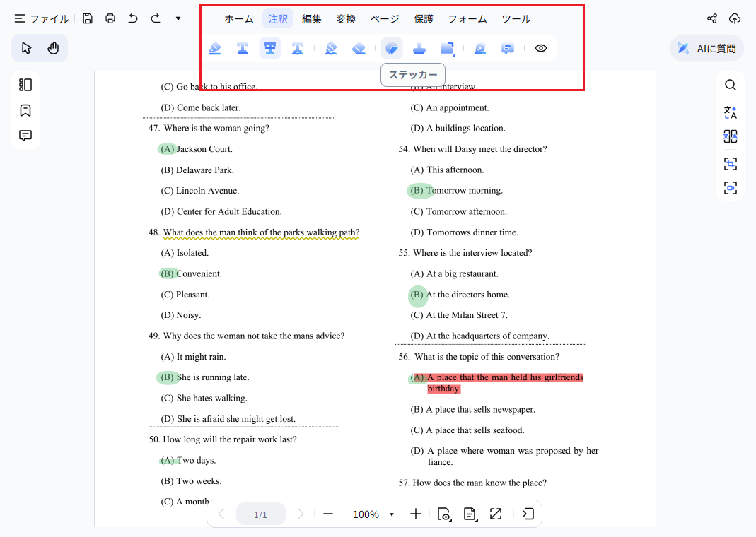Select the signature tool
This screenshot has height=537, width=756.
click(x=480, y=48)
